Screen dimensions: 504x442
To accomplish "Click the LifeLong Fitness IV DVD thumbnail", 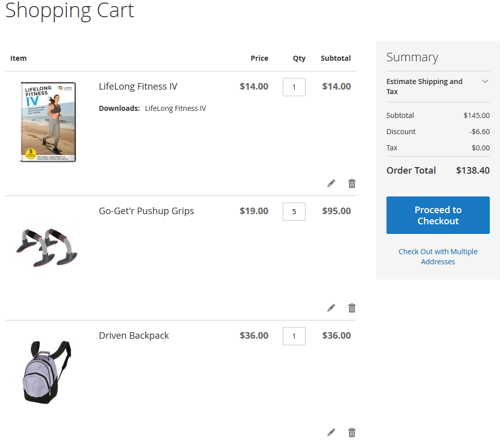I will [x=47, y=122].
